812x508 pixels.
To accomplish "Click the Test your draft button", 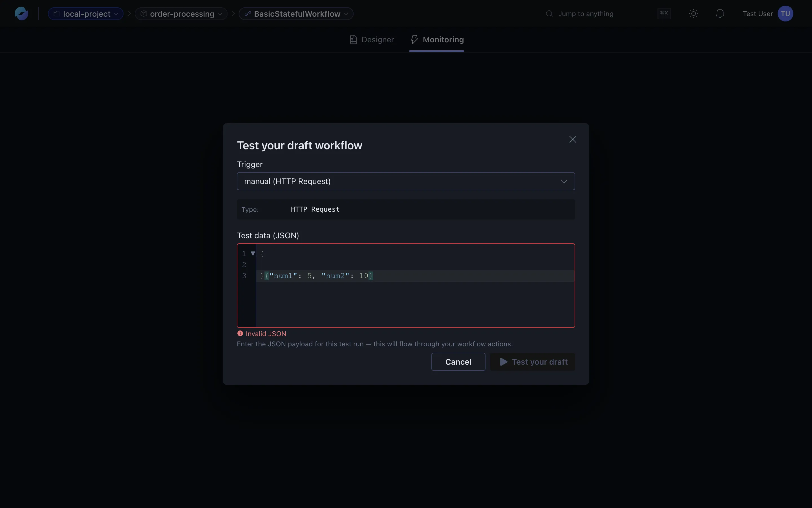I will [x=533, y=362].
